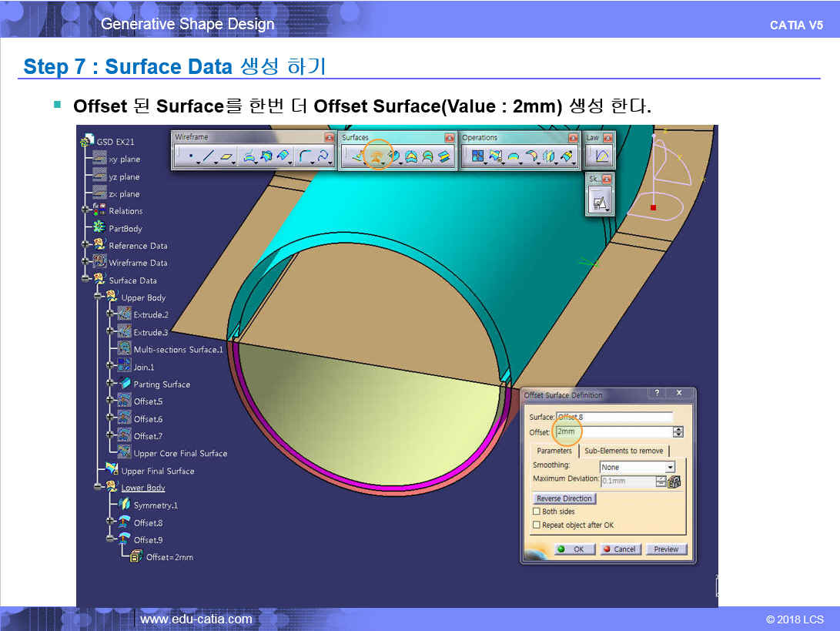Screen dimensions: 840x631
Task: Select the Line tool in Wireframe toolbar
Action: pyautogui.click(x=208, y=157)
